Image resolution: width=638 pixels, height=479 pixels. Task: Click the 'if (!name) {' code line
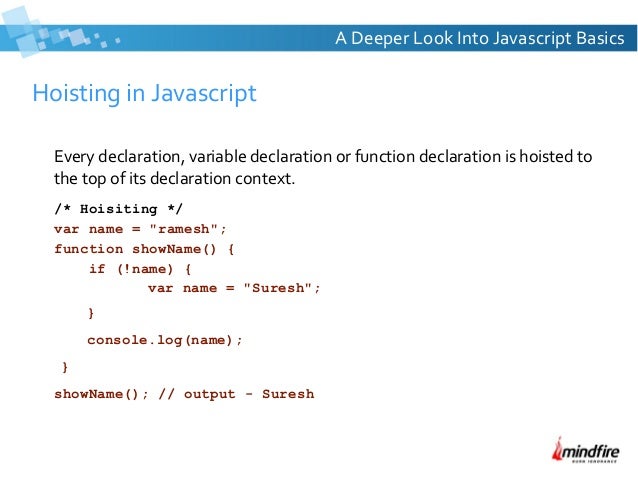click(140, 269)
